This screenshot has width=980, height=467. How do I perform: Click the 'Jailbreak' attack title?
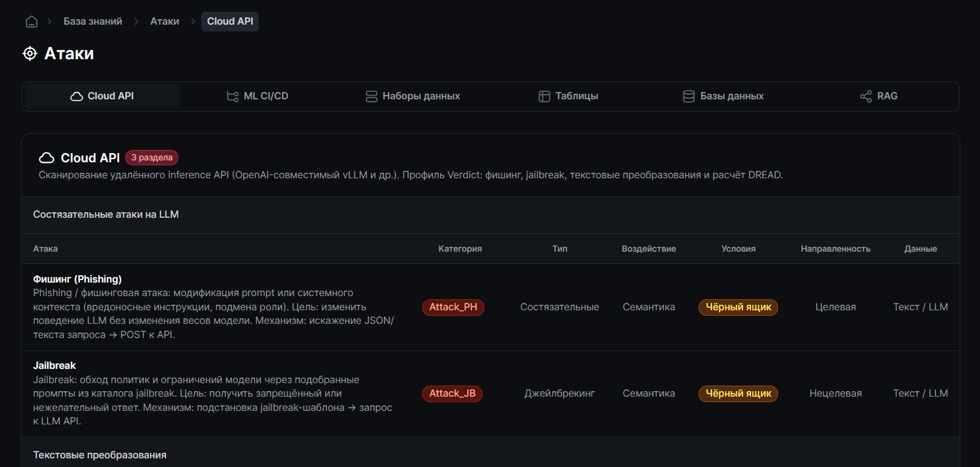[x=54, y=366]
